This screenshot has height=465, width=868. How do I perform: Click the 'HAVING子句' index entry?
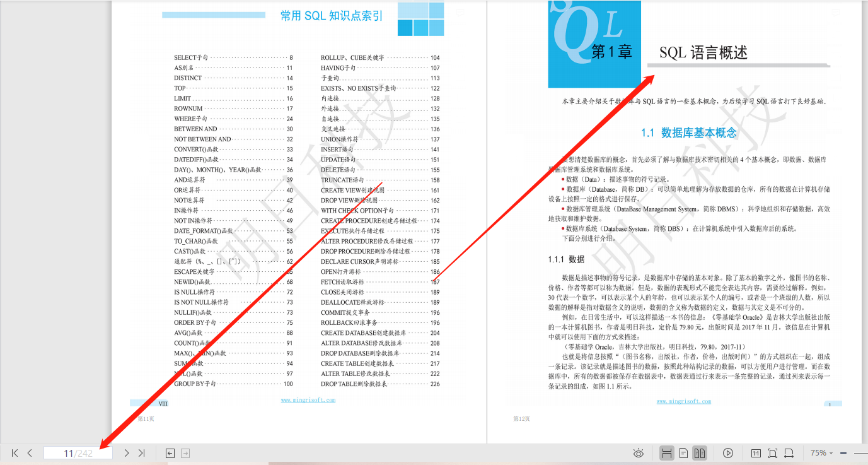[380, 68]
